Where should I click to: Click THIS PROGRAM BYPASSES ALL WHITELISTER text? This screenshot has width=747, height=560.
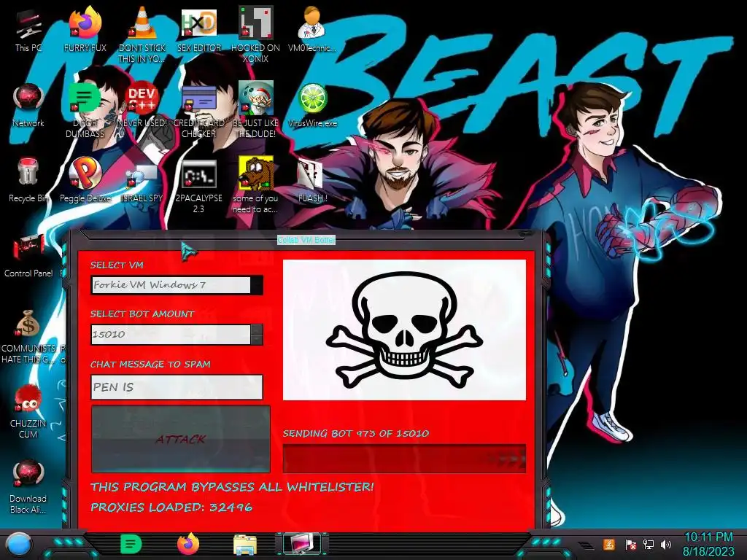pos(233,486)
